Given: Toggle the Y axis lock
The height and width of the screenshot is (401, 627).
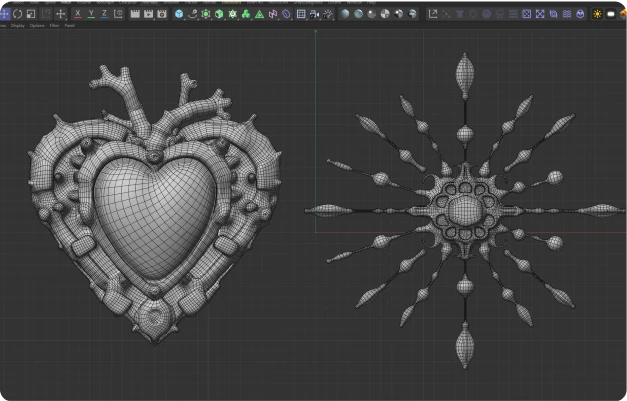Looking at the screenshot, I should pos(91,14).
